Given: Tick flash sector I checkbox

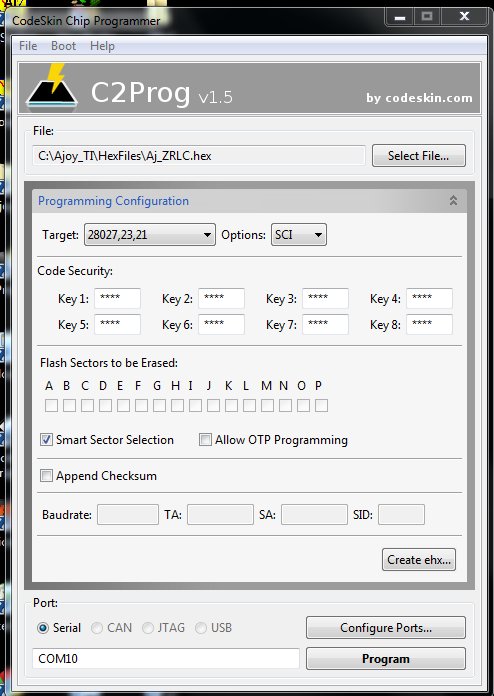Looking at the screenshot, I should 195,405.
